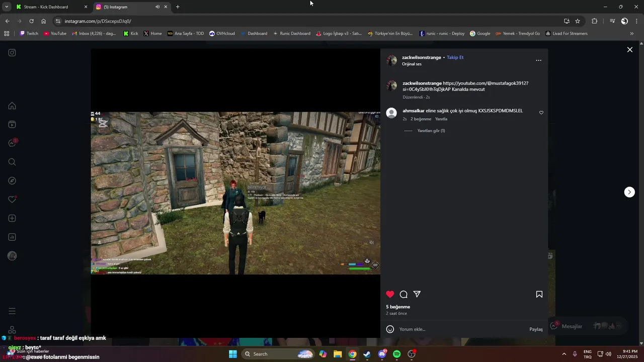This screenshot has height=362, width=644.
Task: Open the Kick bookmark
Action: tap(131, 34)
